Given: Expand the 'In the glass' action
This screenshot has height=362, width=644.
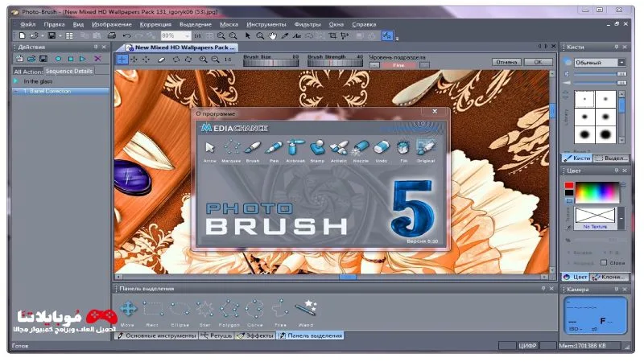Looking at the screenshot, I should pos(16,81).
